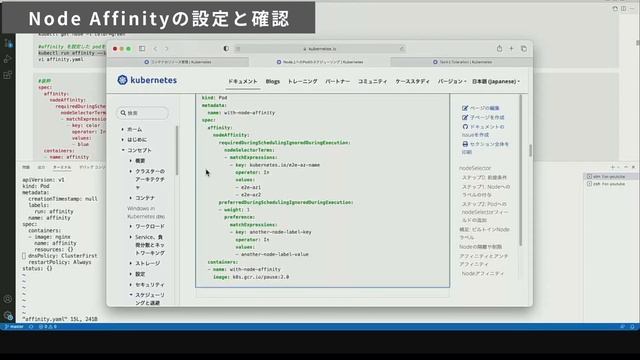Open the Blogs nav item

point(273,81)
